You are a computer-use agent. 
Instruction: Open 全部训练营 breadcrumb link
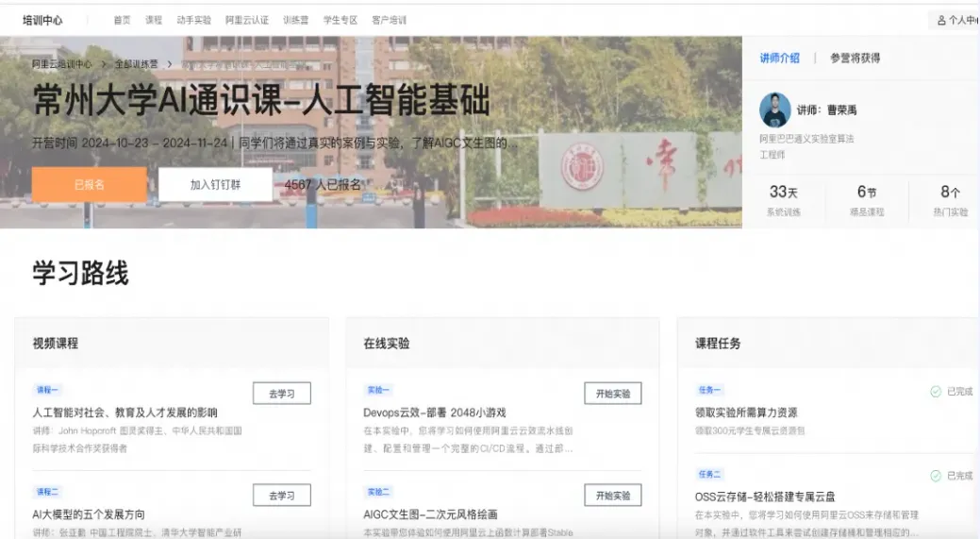pos(136,64)
